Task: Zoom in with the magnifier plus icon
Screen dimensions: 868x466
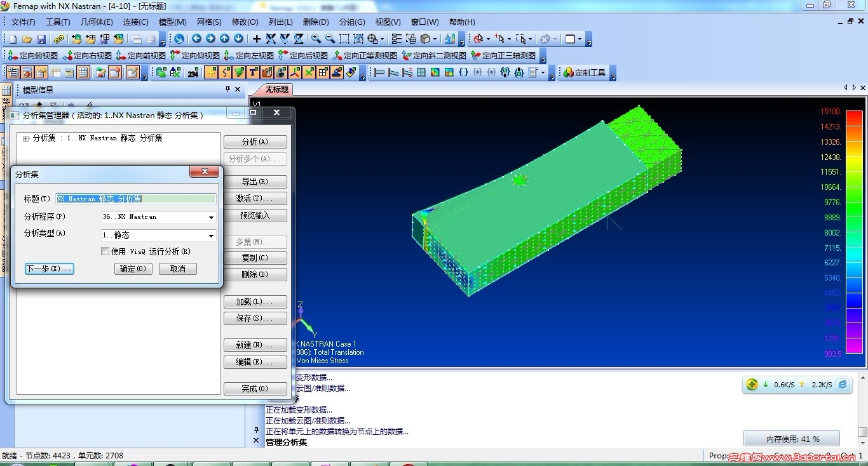Action: click(x=316, y=39)
